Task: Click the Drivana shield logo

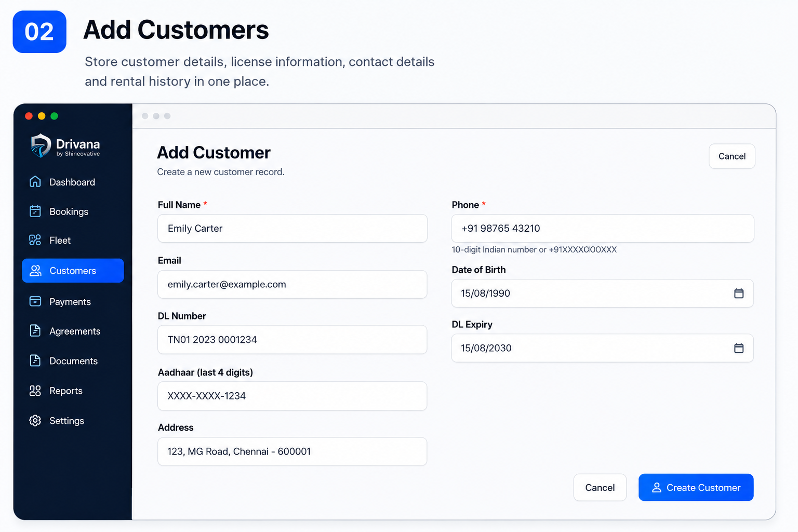Action: point(41,145)
